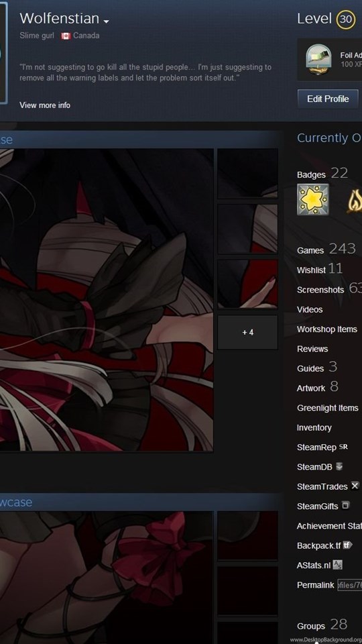
Task: Open the SteamDB text link
Action: point(314,467)
